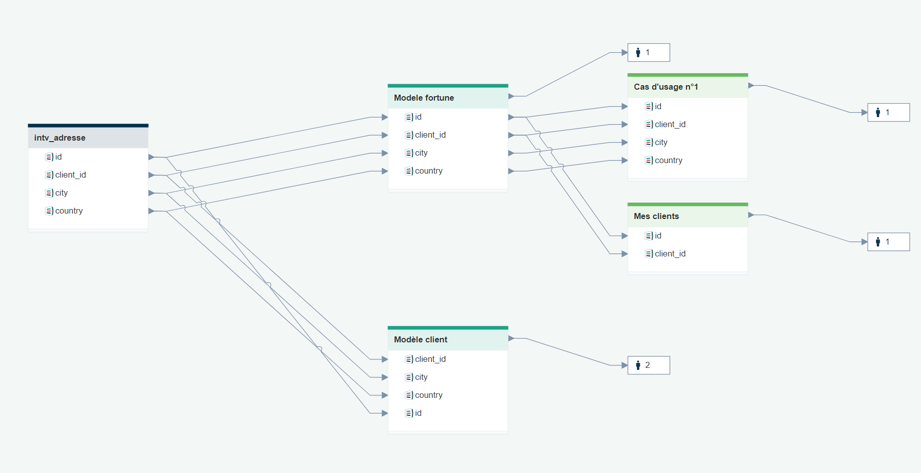Click the column icon beside country in Cas d'usage n°1
The width and height of the screenshot is (921, 473).
(648, 160)
